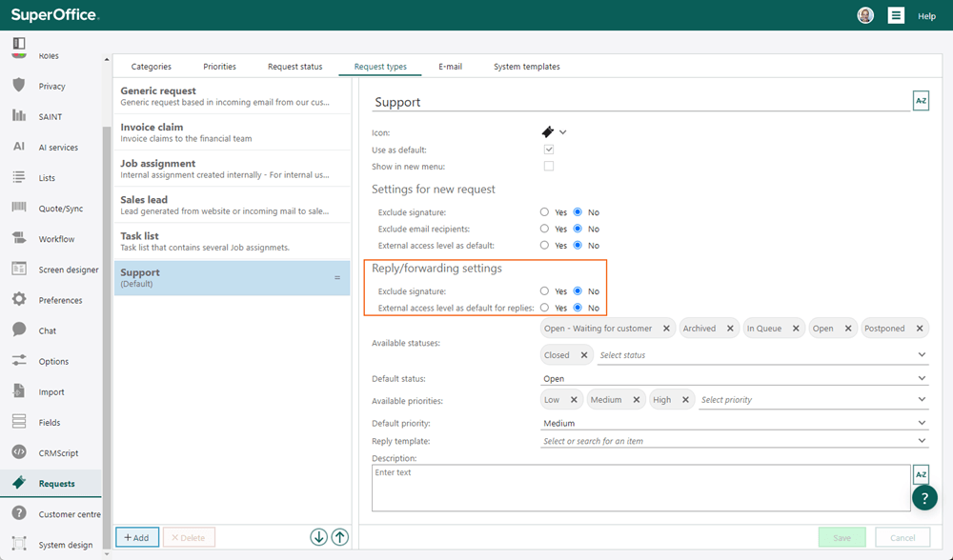Open Workflow icon in sidebar
This screenshot has width=953, height=560.
19,238
